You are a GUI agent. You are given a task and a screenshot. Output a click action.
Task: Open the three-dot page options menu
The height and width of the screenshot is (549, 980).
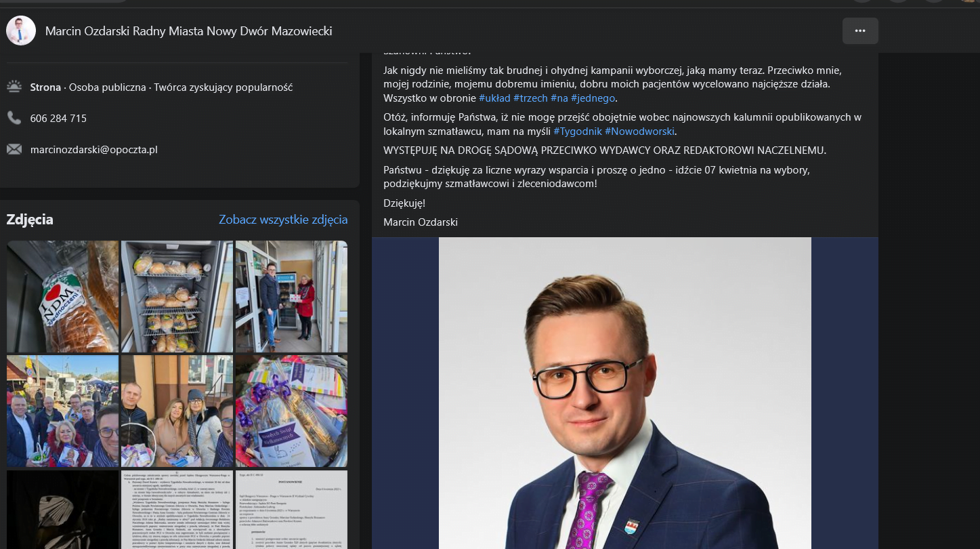click(x=860, y=31)
